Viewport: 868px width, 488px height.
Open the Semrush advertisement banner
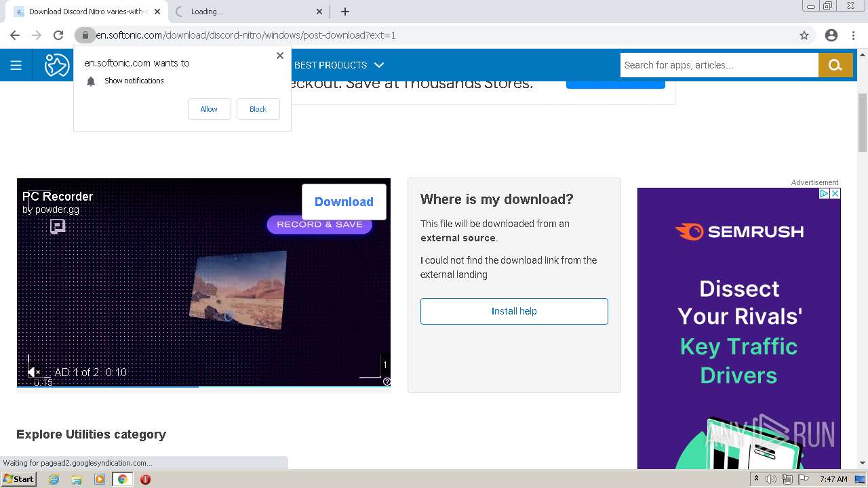coord(739,328)
